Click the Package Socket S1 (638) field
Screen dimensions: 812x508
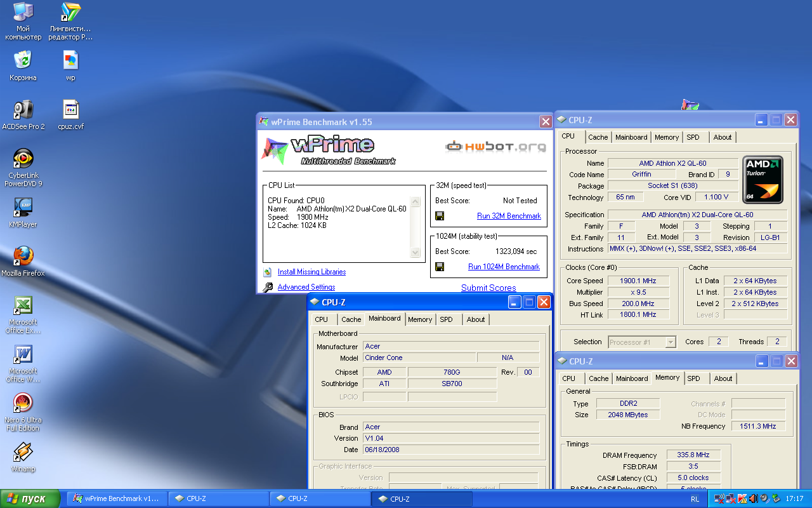pyautogui.click(x=672, y=186)
